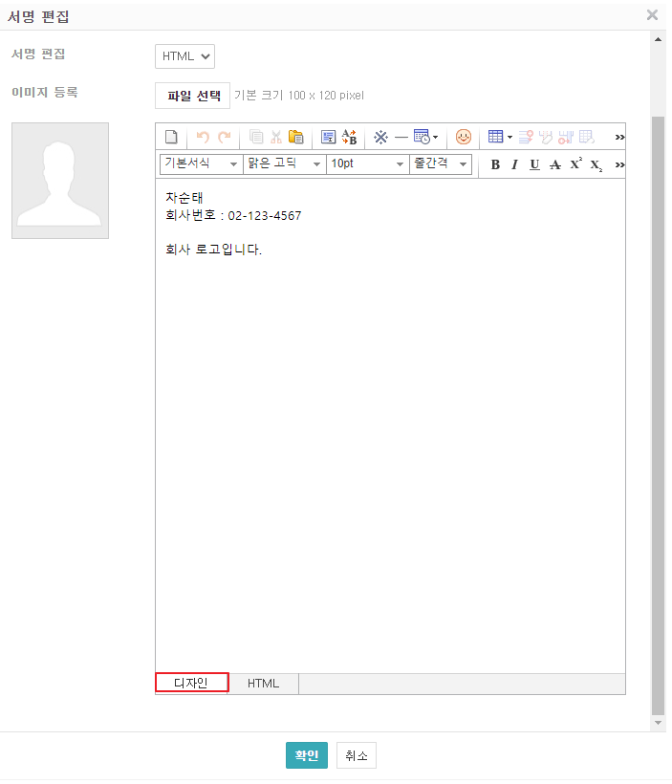Click the scrollbar up arrow

(x=658, y=39)
